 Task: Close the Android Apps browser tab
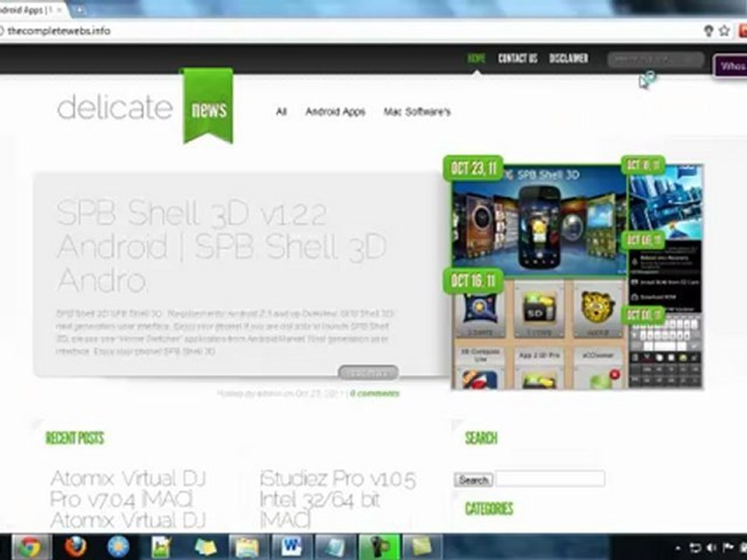pyautogui.click(x=60, y=9)
